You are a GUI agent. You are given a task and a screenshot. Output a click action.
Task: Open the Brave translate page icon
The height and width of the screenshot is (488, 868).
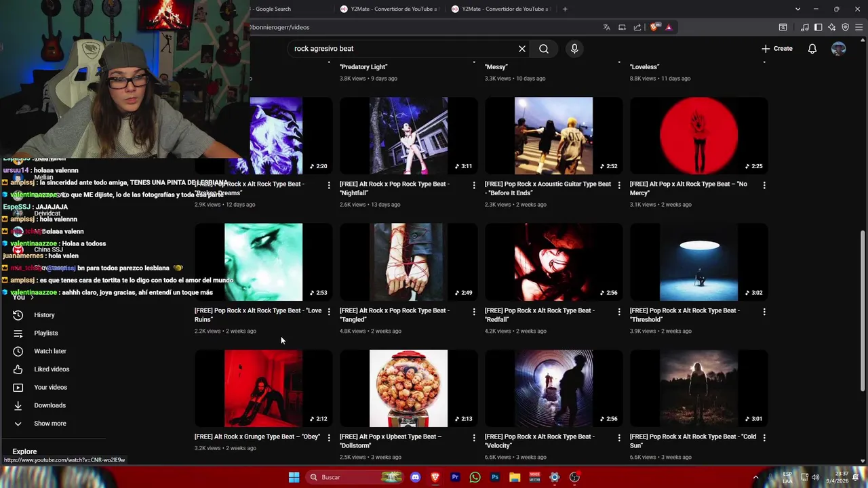(x=606, y=27)
